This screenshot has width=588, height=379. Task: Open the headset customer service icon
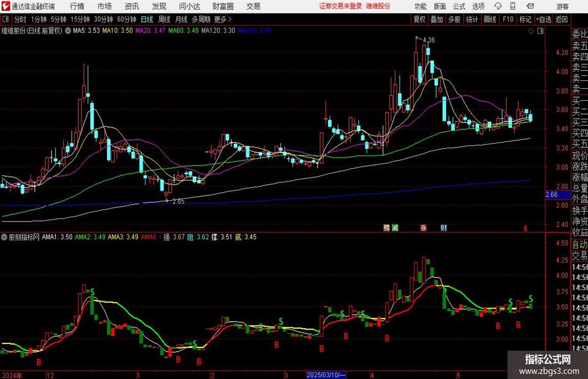click(x=498, y=6)
